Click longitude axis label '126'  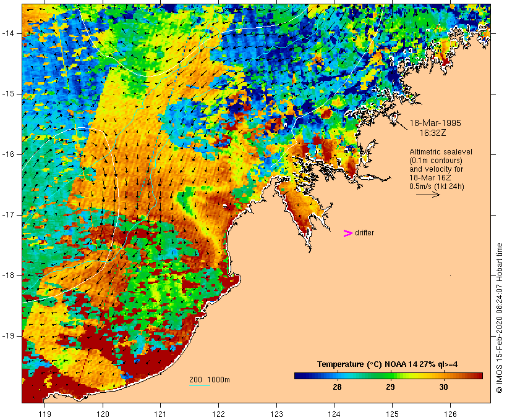point(450,414)
